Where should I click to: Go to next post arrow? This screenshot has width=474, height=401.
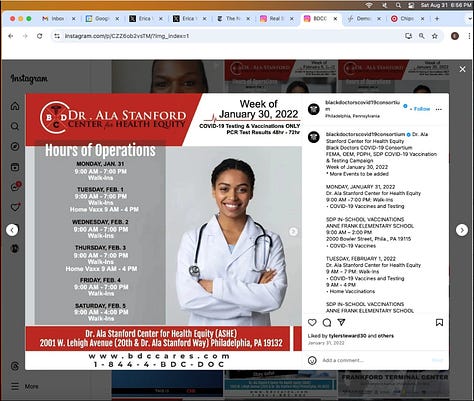point(462,230)
